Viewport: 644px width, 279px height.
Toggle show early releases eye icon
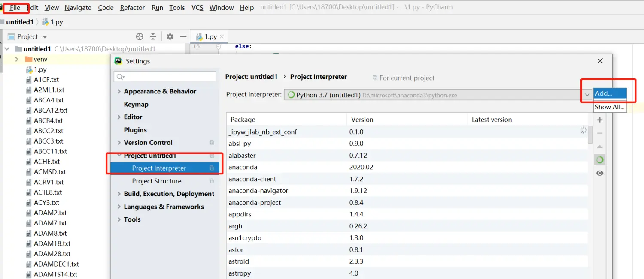click(600, 173)
